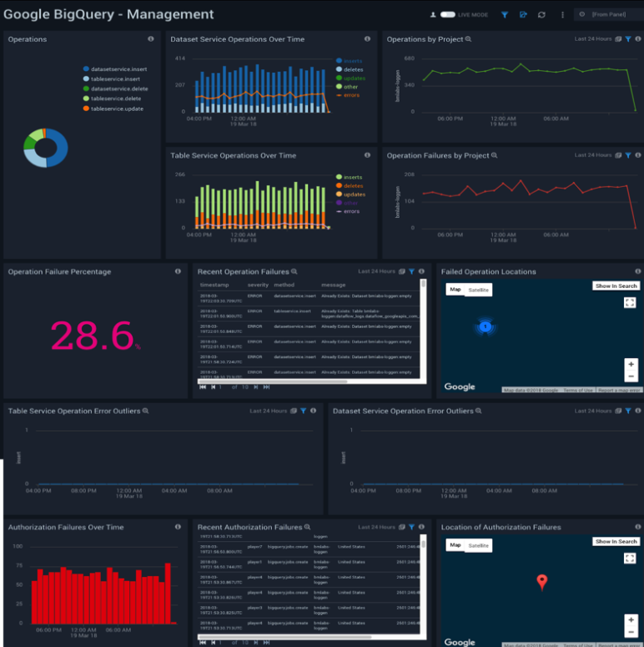644x647 pixels.
Task: Click horizontal scrollbar in Recent Authorization Failures
Action: point(284,637)
